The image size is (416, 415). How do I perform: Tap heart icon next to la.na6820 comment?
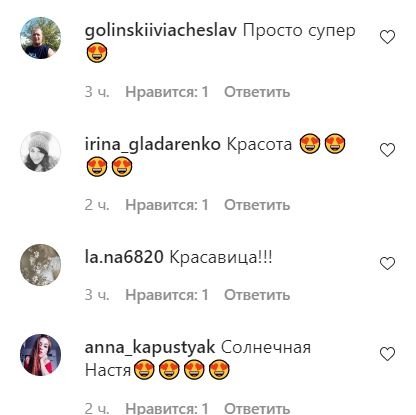(x=387, y=264)
